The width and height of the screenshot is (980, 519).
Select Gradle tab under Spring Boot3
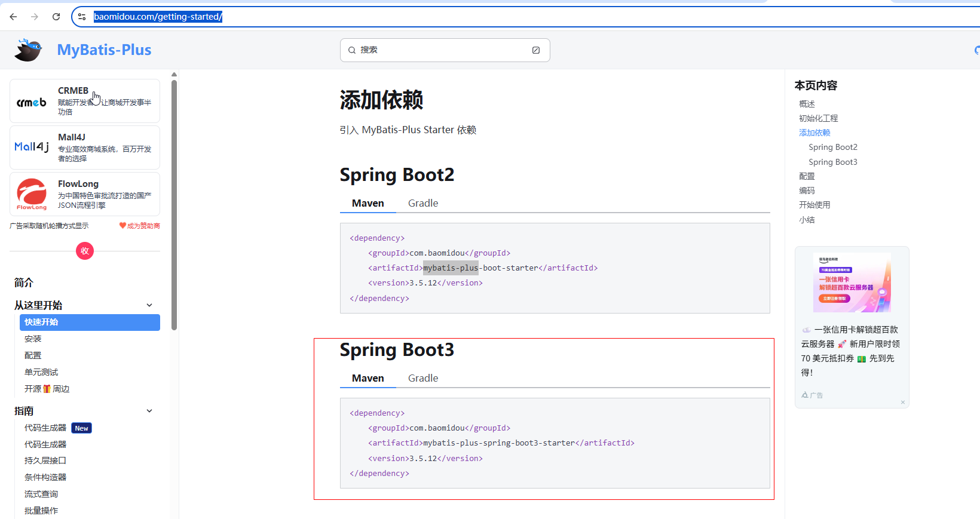pyautogui.click(x=423, y=378)
